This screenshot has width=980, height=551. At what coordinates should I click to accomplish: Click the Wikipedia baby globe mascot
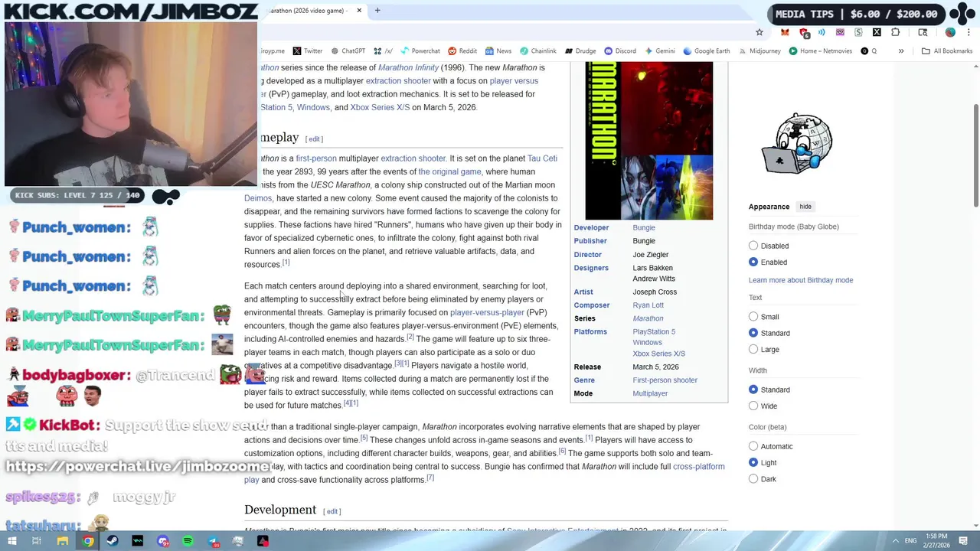[x=797, y=144]
